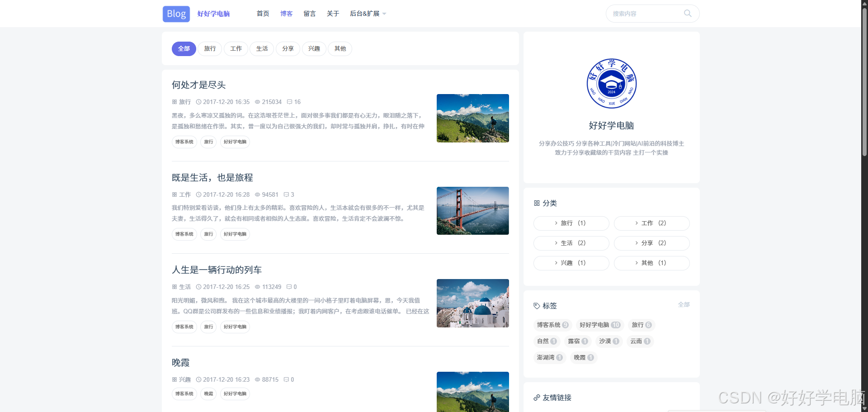Click the 沙漠 tag in sidebar

[609, 341]
